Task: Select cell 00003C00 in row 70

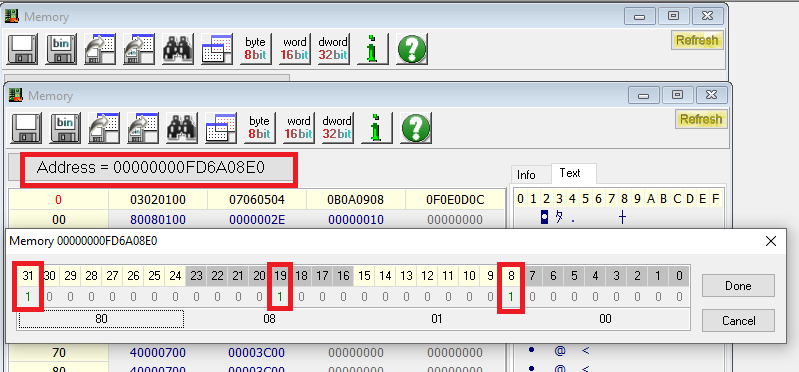Action: point(256,353)
